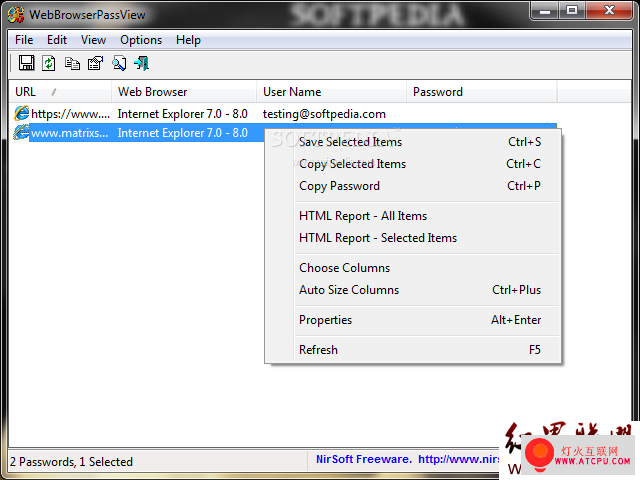Click the Properties toolbar icon
The image size is (640, 480).
96,63
